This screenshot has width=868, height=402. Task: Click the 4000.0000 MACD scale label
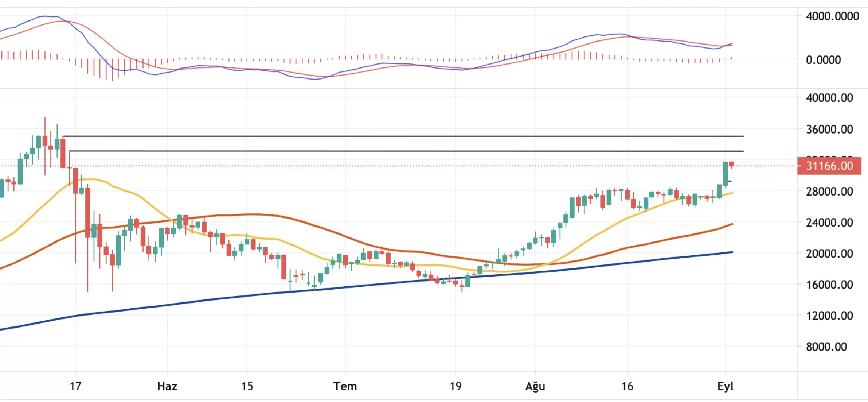coord(832,16)
